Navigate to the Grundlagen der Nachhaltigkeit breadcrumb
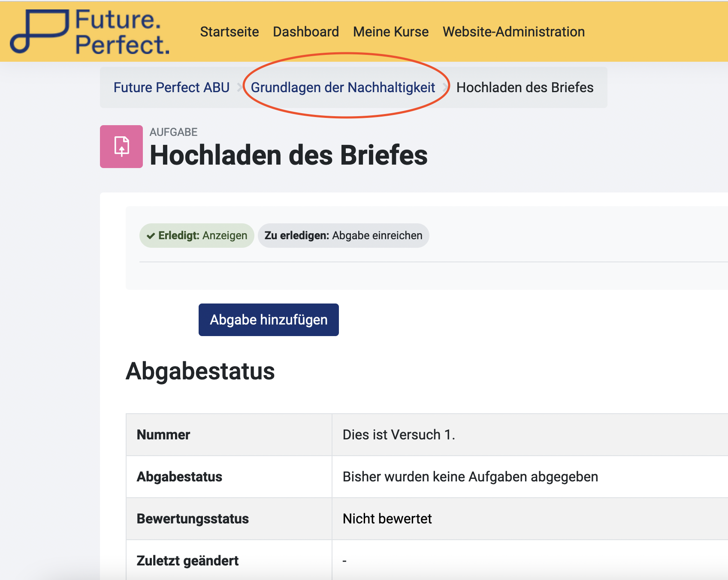728x580 pixels. (343, 87)
